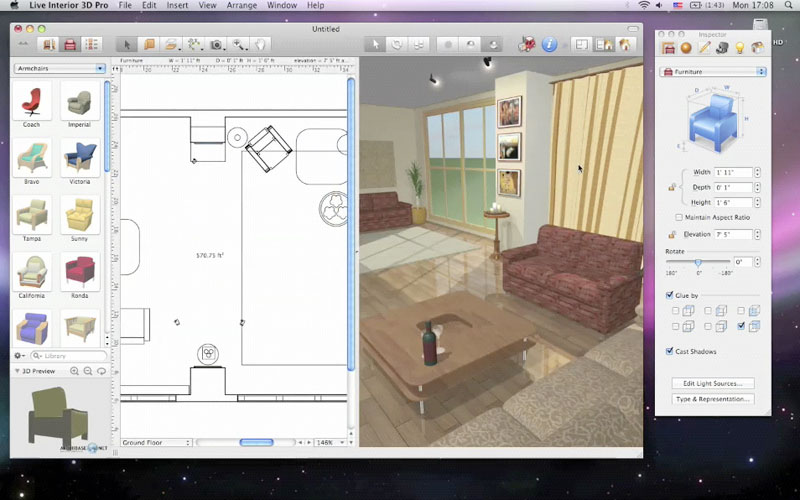Click the Edit Light Sources button
This screenshot has height=500, width=800.
(x=712, y=383)
